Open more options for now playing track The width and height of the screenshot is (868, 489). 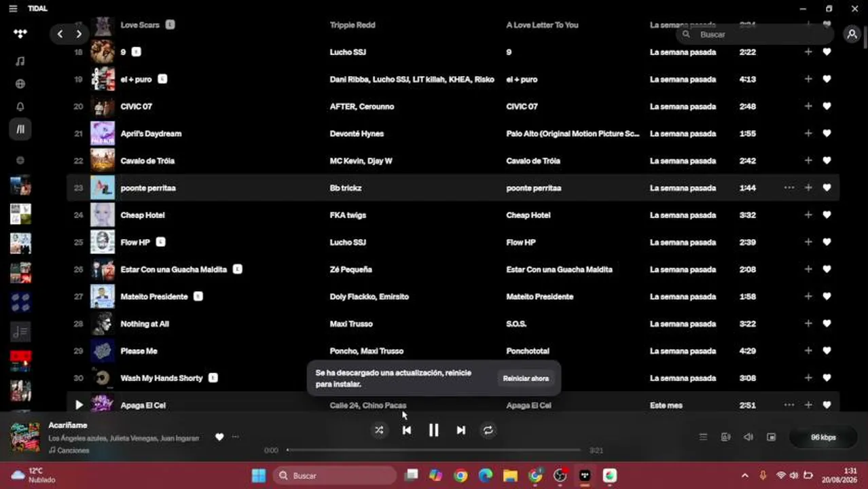point(235,437)
